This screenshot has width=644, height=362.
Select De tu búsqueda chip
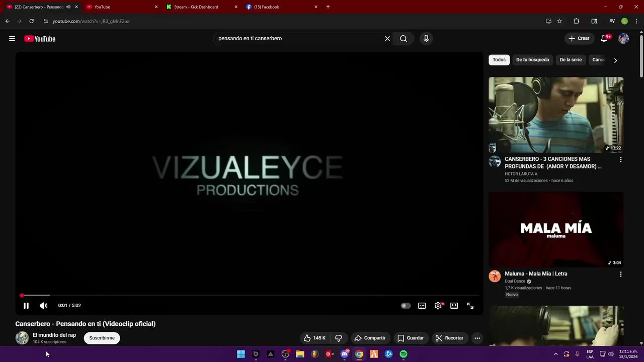pyautogui.click(x=532, y=60)
